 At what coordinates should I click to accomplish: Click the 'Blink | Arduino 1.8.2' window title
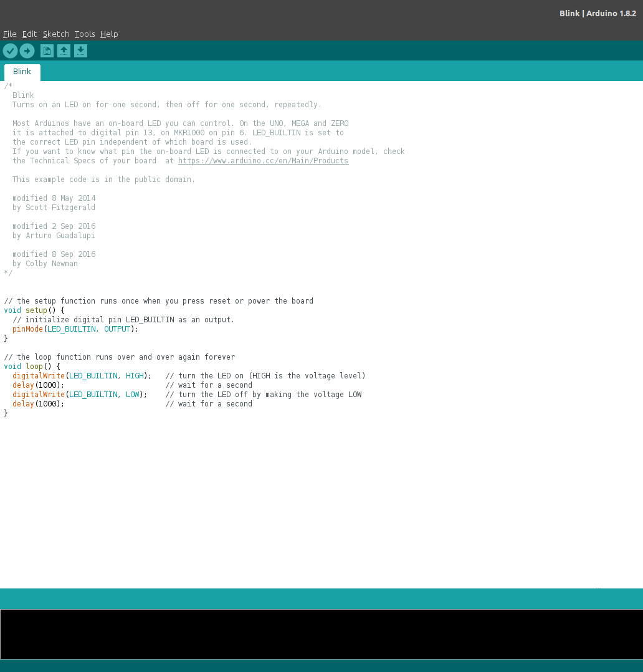[x=598, y=13]
